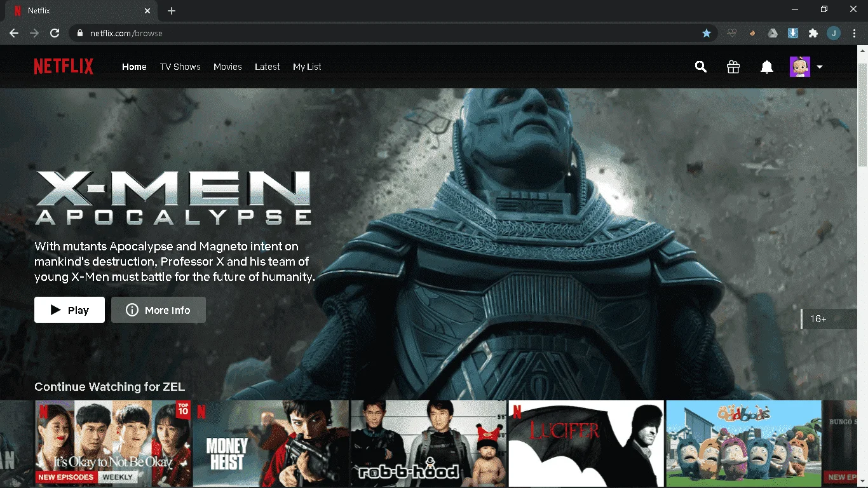The height and width of the screenshot is (488, 868).
Task: Click the scrollbar up arrow
Action: click(x=863, y=50)
